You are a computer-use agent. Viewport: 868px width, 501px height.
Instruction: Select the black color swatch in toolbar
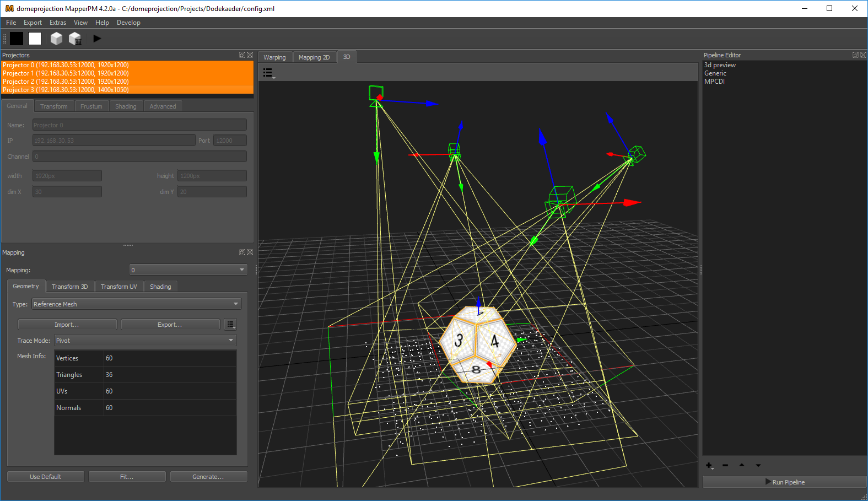tap(17, 39)
